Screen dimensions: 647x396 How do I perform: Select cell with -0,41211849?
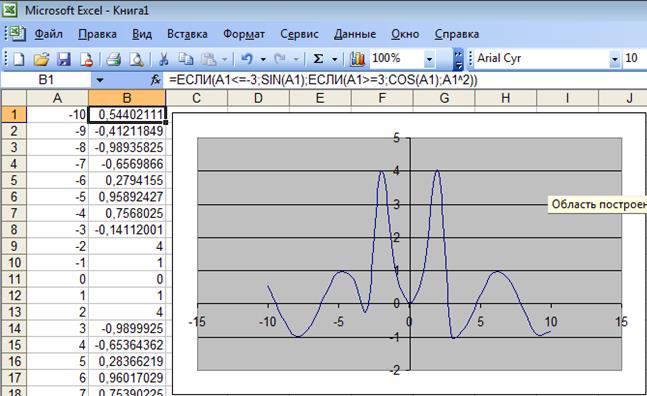tap(127, 131)
